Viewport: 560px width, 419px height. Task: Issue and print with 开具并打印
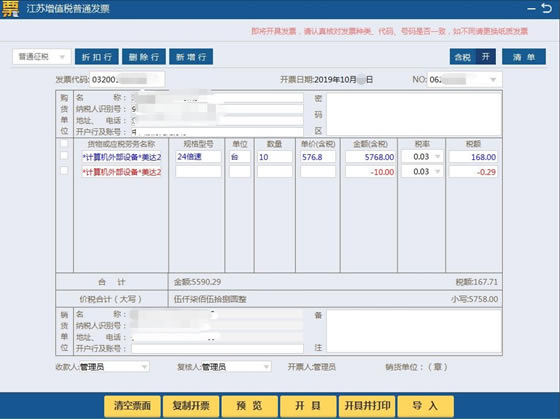pos(367,406)
